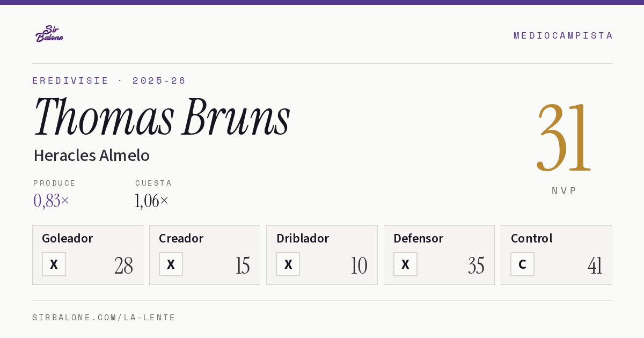This screenshot has width=644, height=338.
Task: Open the sirbalone.com/la-lente link
Action: [104, 318]
